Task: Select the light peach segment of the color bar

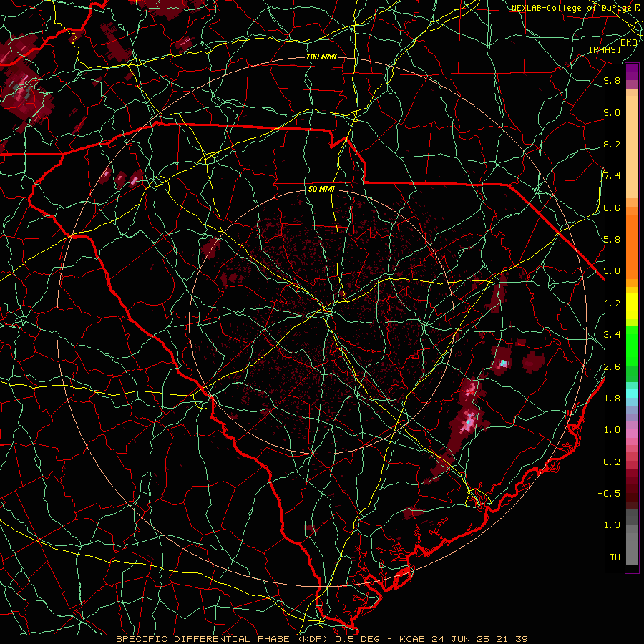Action: point(632,147)
